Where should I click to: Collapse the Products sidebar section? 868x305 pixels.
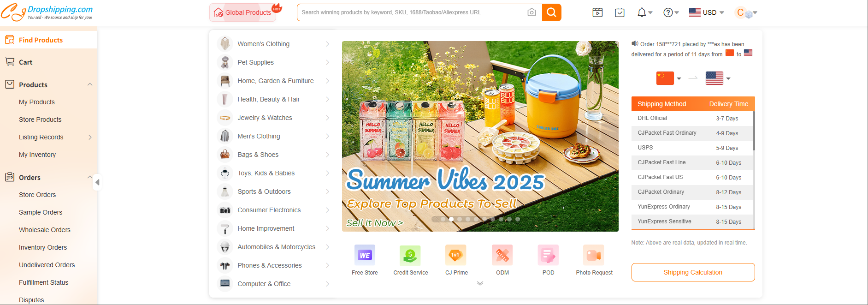point(90,84)
